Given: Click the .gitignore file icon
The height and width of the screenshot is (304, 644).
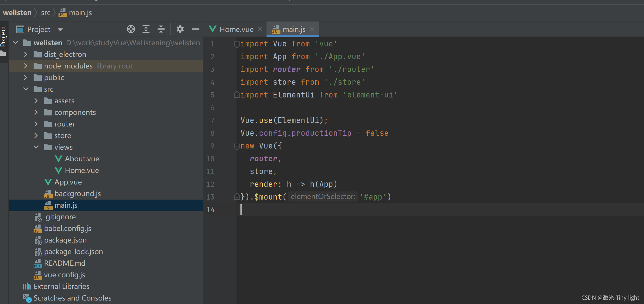Looking at the screenshot, I should tap(38, 217).
